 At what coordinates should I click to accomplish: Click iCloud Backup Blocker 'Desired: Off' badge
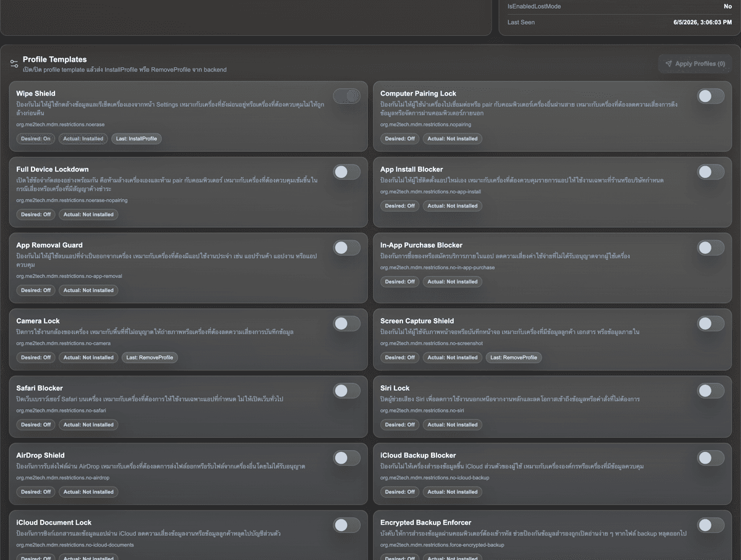(x=400, y=492)
